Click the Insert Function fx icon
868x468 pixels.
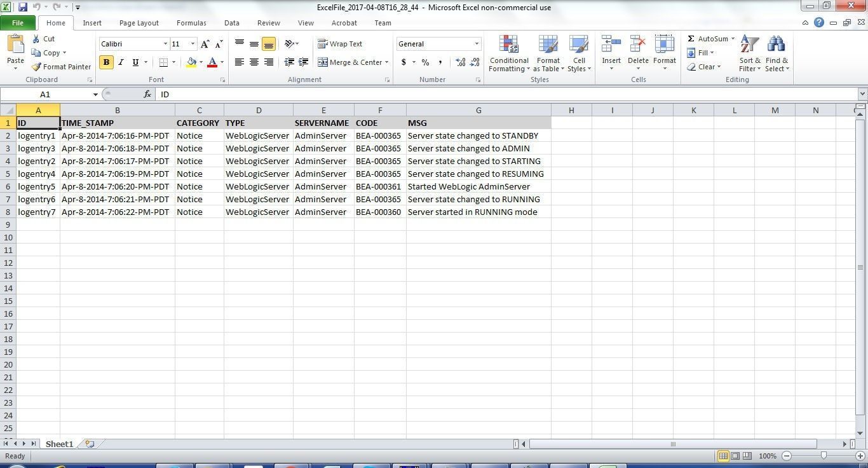(x=147, y=94)
